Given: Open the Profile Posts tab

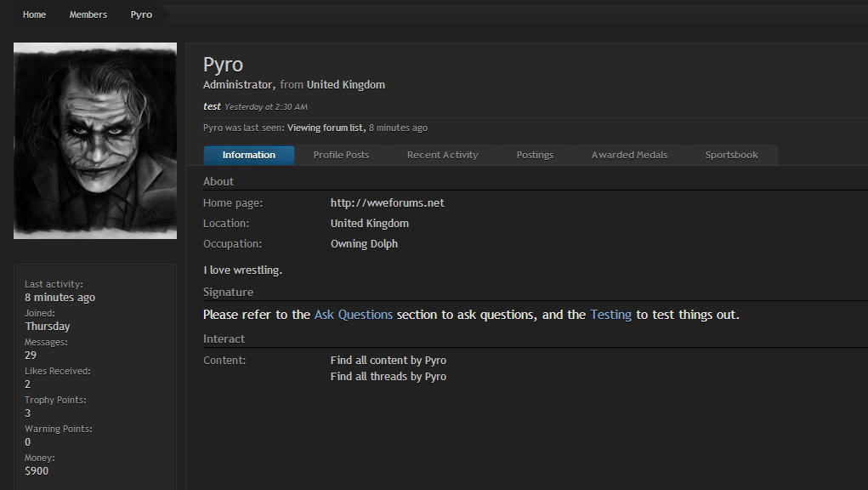Looking at the screenshot, I should (x=341, y=155).
